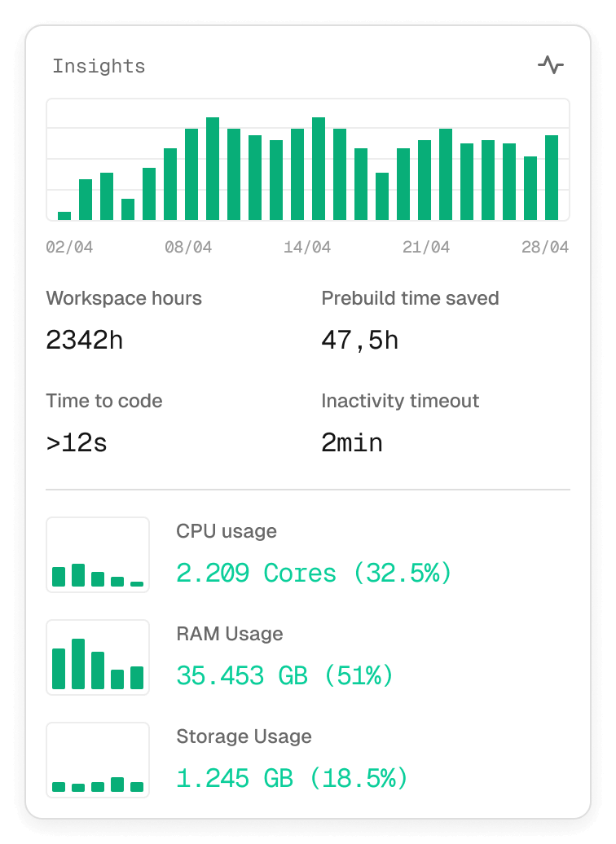
Task: Click the Workspace hours value 2342h
Action: tap(85, 340)
